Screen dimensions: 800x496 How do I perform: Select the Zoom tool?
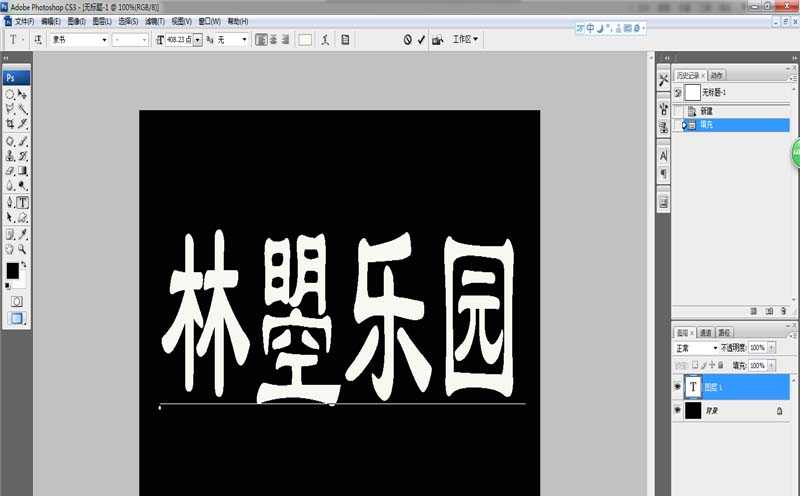pyautogui.click(x=22, y=249)
